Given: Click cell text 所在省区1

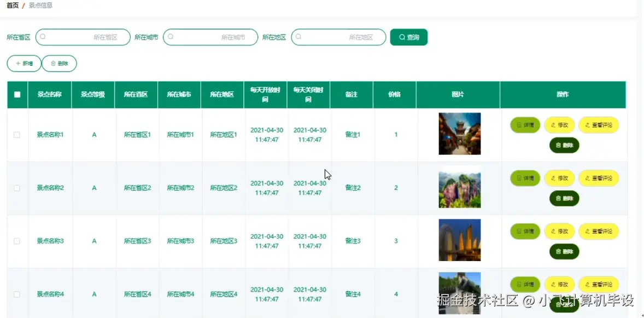Looking at the screenshot, I should point(138,135).
